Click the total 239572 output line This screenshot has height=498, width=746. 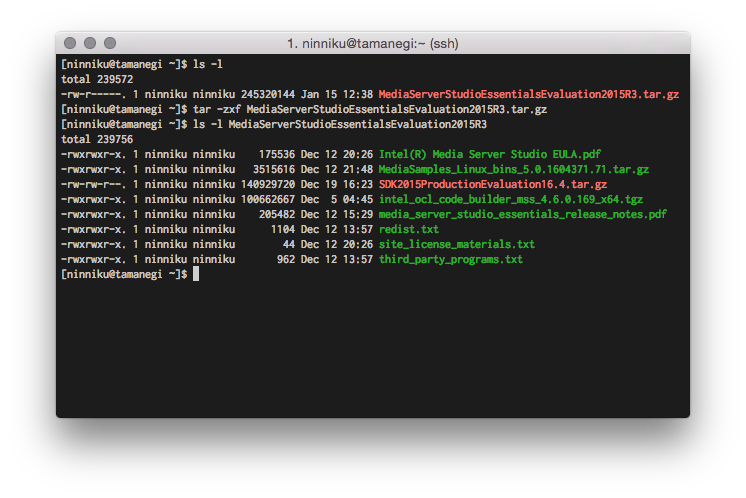click(97, 79)
